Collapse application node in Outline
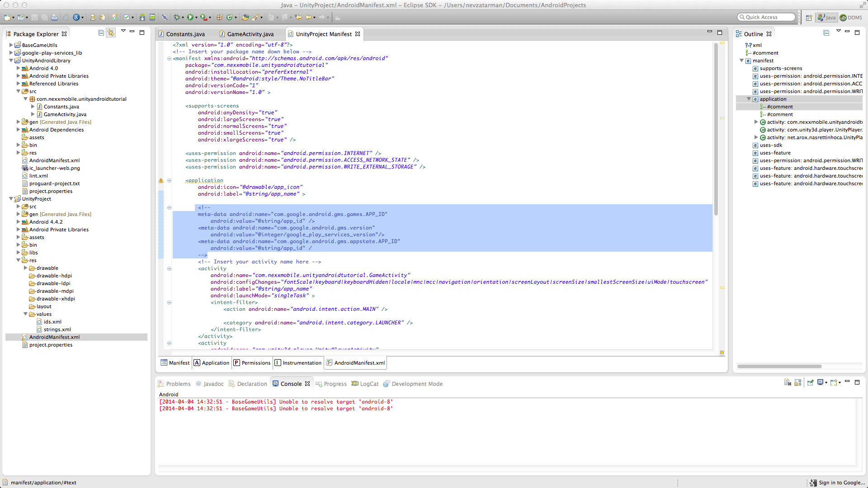The image size is (868, 488). 749,99
